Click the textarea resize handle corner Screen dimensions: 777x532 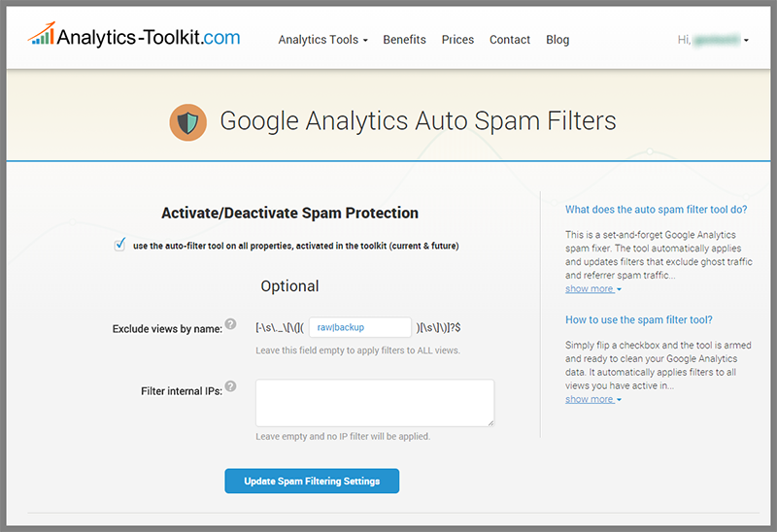pyautogui.click(x=490, y=423)
